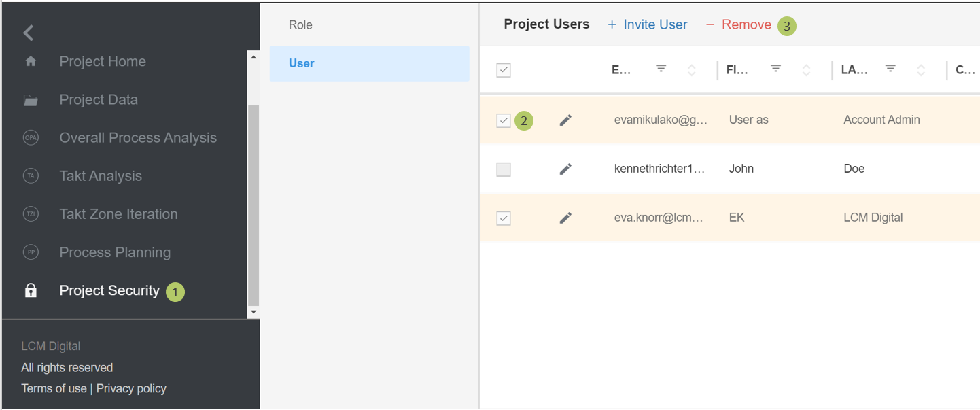Open the filter for the Email column

click(x=661, y=69)
